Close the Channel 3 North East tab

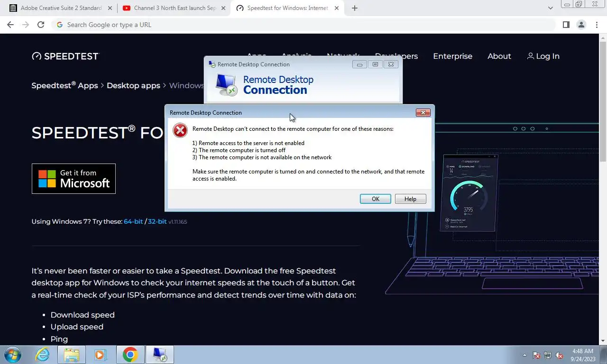[223, 8]
